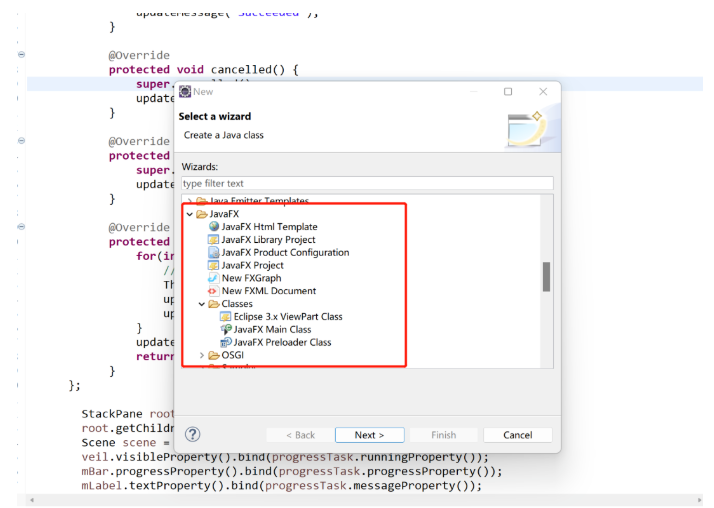The width and height of the screenshot is (714, 508).
Task: Click the Eclipse icon in New dialog title
Action: click(185, 91)
